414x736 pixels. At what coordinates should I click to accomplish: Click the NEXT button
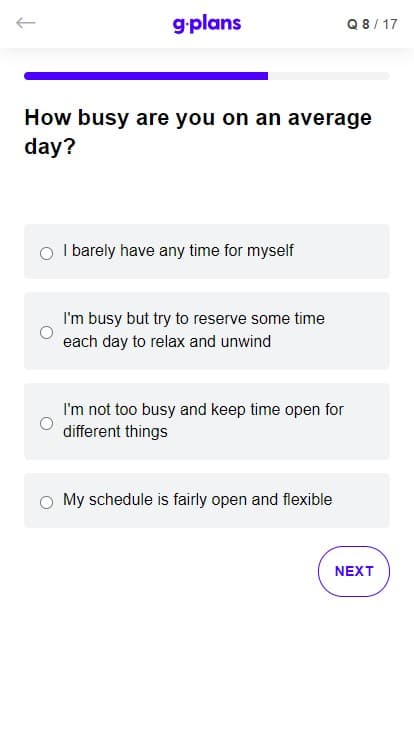click(354, 571)
